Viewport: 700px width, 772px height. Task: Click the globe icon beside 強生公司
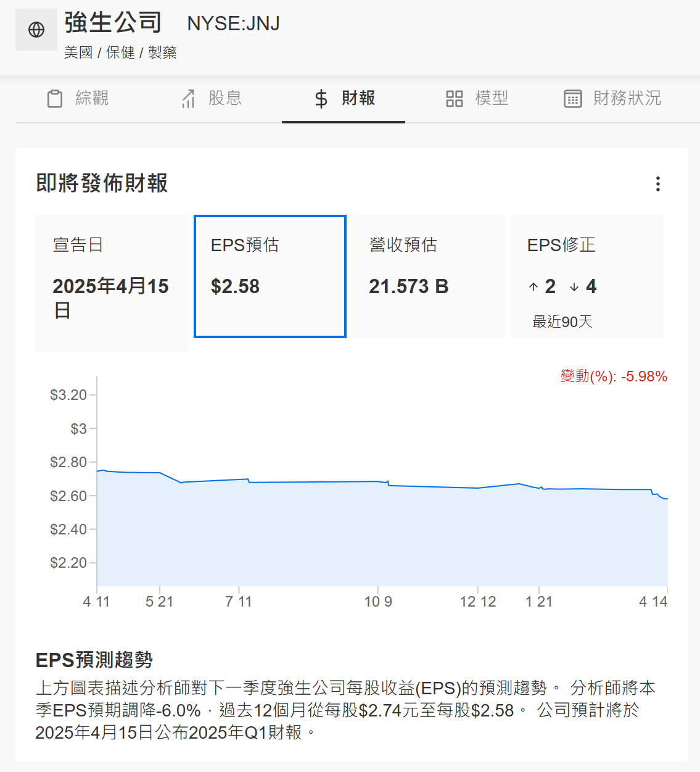tap(36, 30)
